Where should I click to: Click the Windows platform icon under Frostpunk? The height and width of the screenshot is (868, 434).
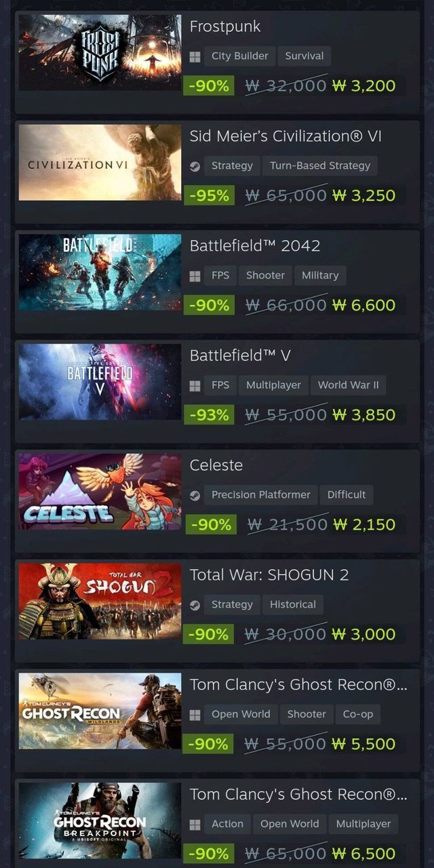[195, 56]
